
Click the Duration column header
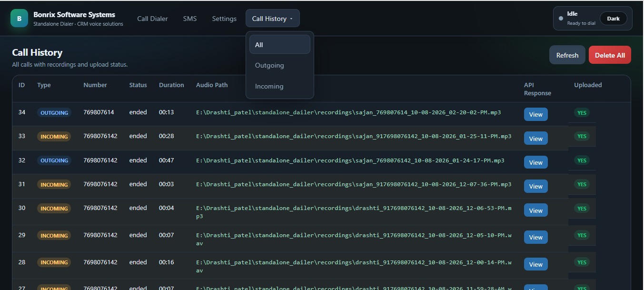click(x=171, y=85)
